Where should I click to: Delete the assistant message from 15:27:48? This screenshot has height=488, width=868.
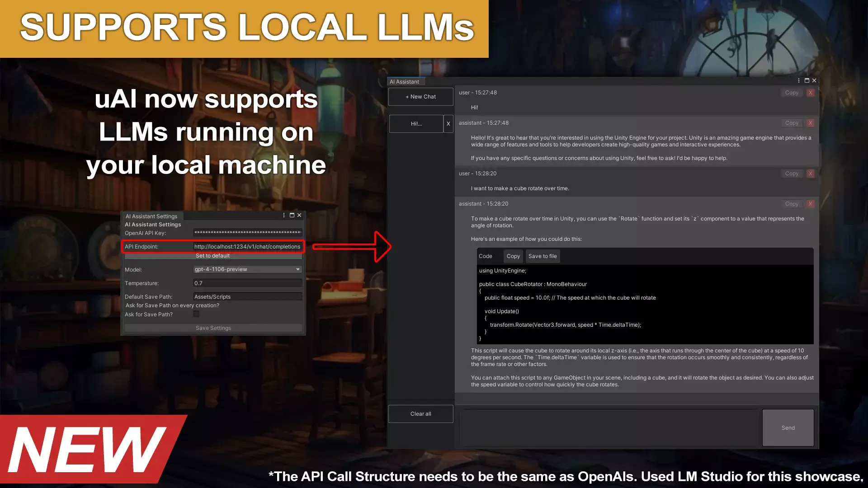point(811,123)
